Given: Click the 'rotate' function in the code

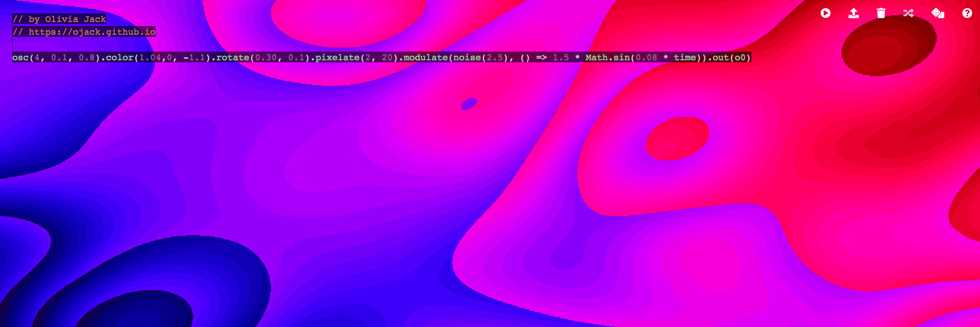Looking at the screenshot, I should click(x=233, y=58).
